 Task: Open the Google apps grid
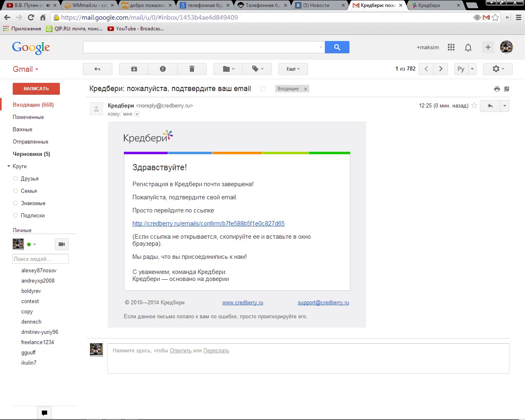451,47
